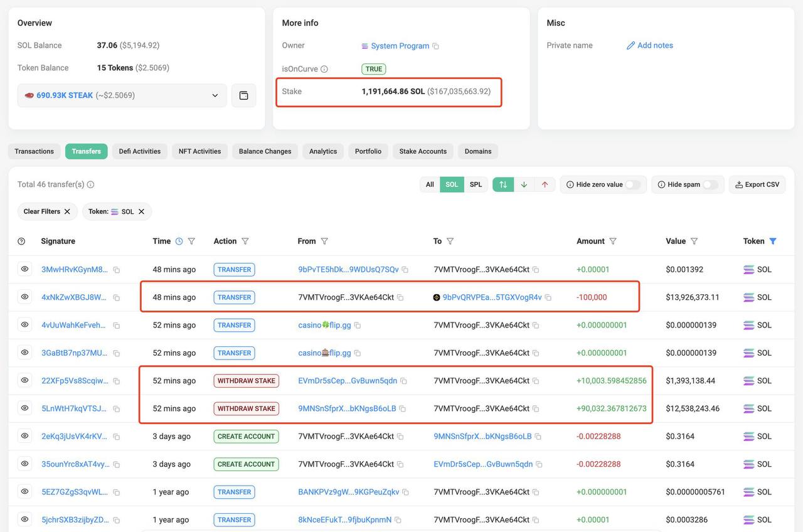Select the SPL token type filter
The image size is (803, 532).
[x=476, y=184]
